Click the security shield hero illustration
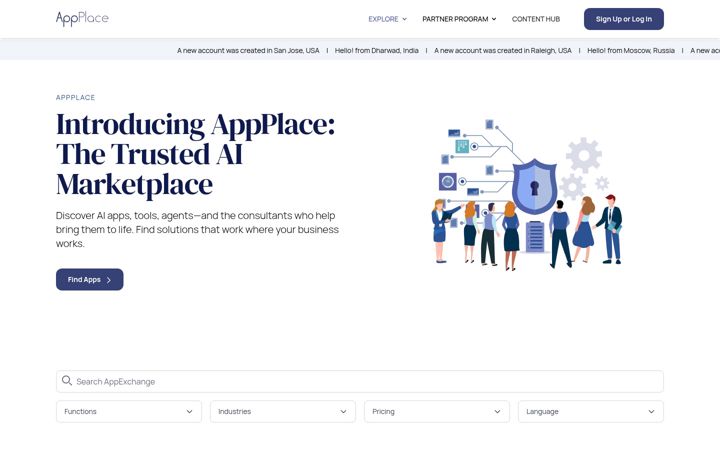Image resolution: width=720 pixels, height=450 pixels. [x=527, y=195]
